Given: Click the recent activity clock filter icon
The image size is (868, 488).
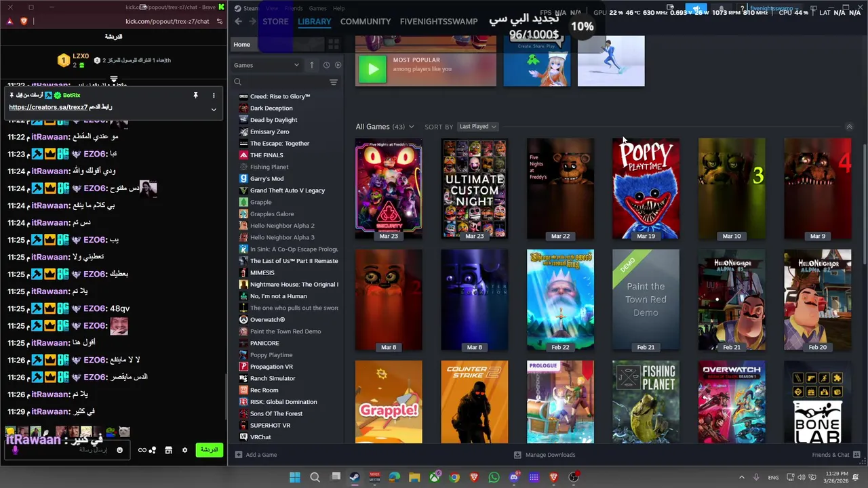Looking at the screenshot, I should coord(326,65).
